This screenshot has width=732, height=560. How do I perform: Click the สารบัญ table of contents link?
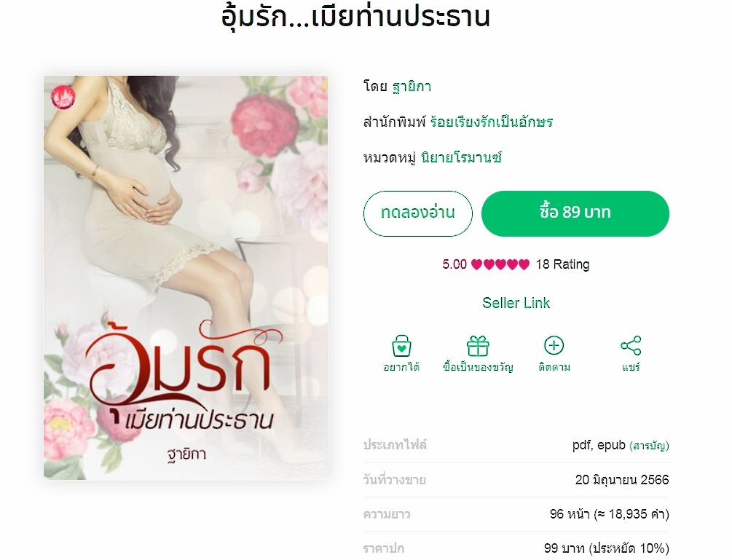click(650, 446)
